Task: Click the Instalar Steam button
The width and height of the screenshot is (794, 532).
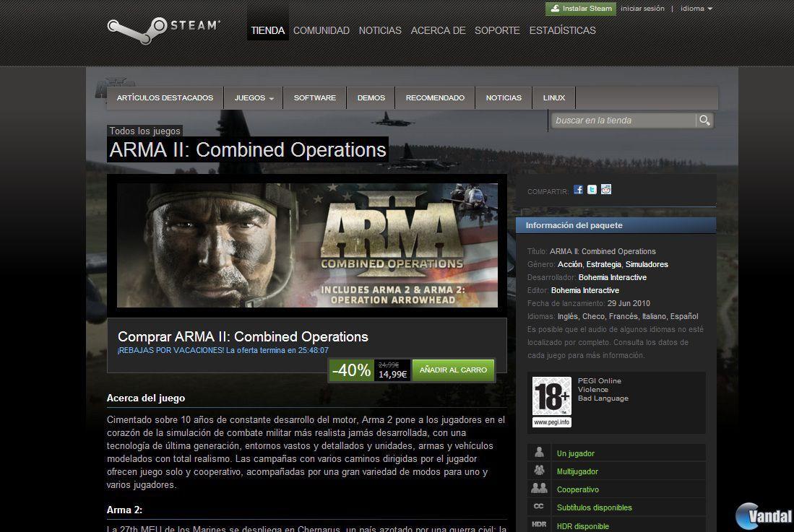Action: (581, 9)
